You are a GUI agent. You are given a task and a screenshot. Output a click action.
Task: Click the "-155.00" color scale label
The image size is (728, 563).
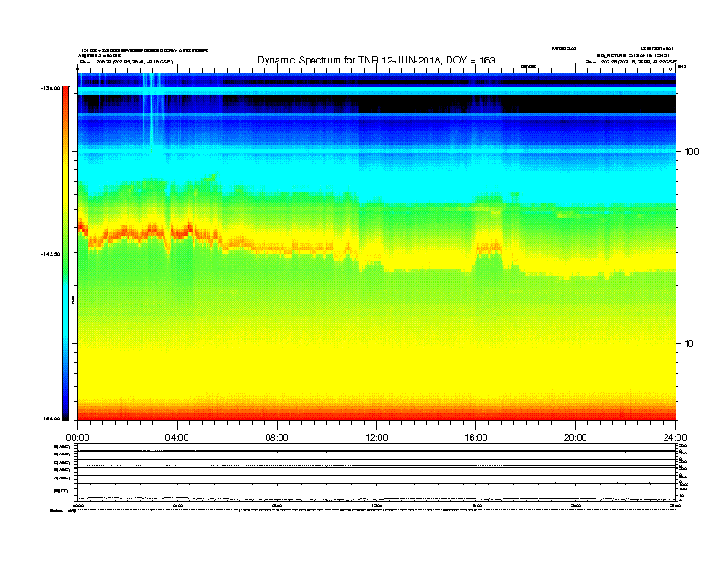(x=51, y=419)
